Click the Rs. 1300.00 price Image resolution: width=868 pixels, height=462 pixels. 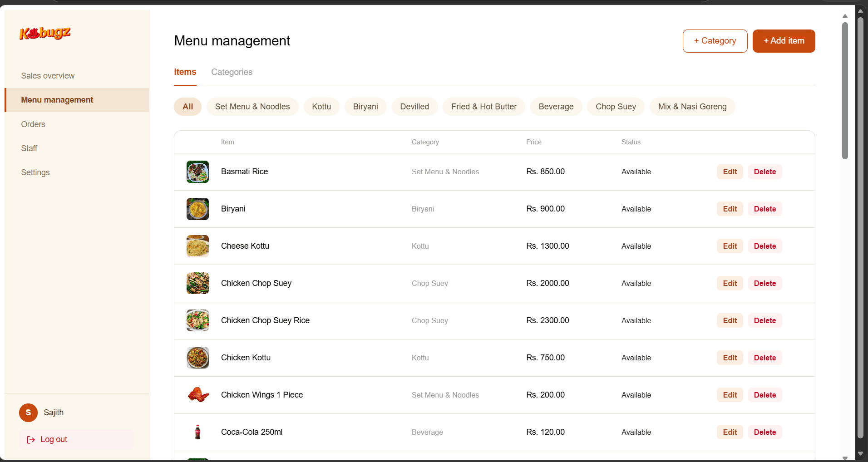547,246
